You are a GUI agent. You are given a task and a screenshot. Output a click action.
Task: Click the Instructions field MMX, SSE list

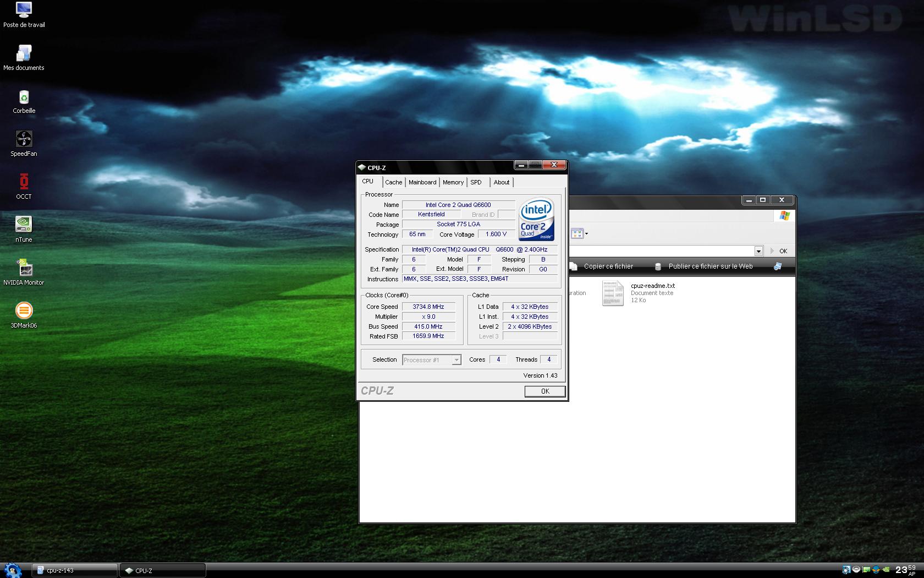480,279
